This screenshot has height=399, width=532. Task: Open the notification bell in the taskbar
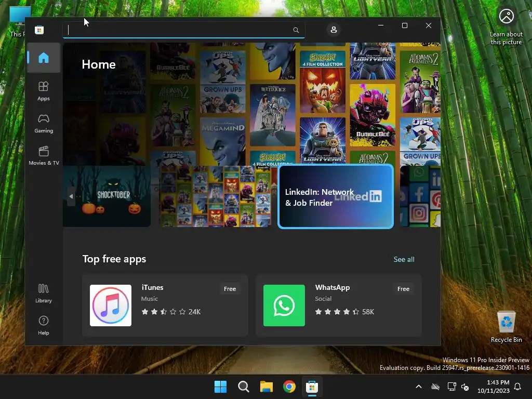[x=518, y=387]
